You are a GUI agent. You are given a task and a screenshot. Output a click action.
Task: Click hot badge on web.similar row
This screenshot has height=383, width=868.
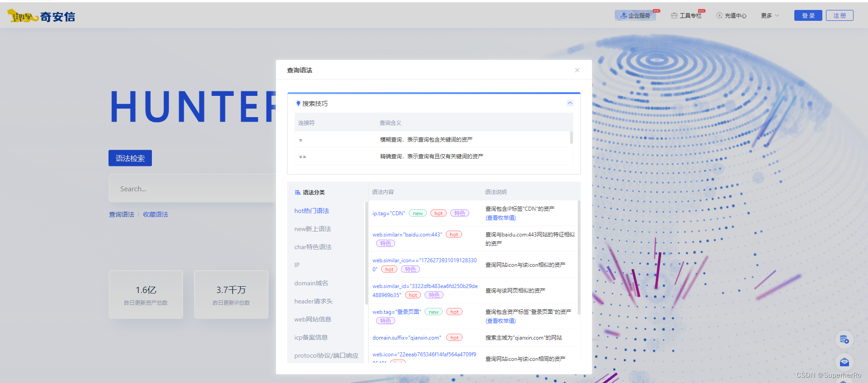pyautogui.click(x=454, y=235)
